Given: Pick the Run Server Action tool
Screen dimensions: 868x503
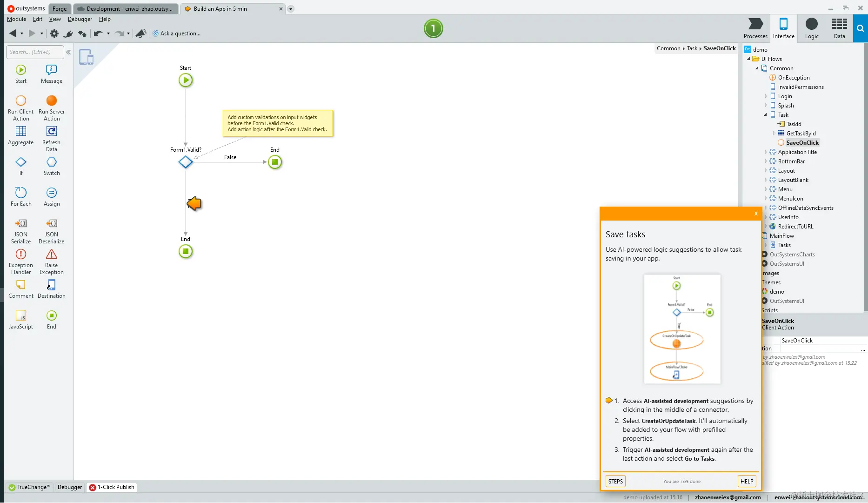Looking at the screenshot, I should click(52, 108).
